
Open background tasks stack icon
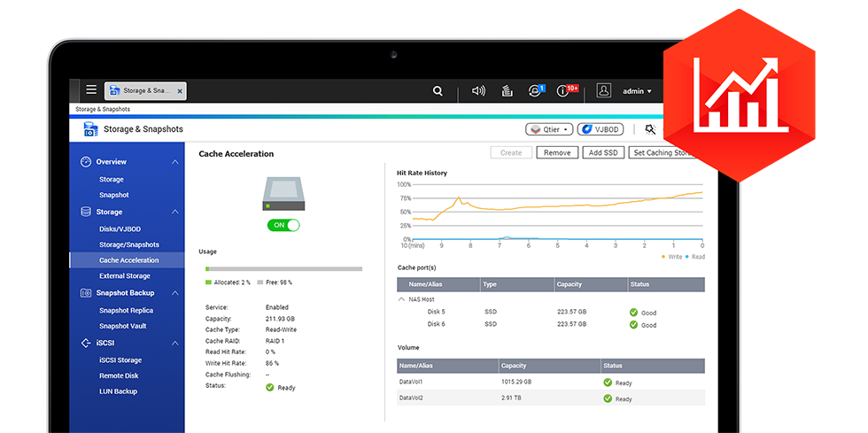pos(507,90)
